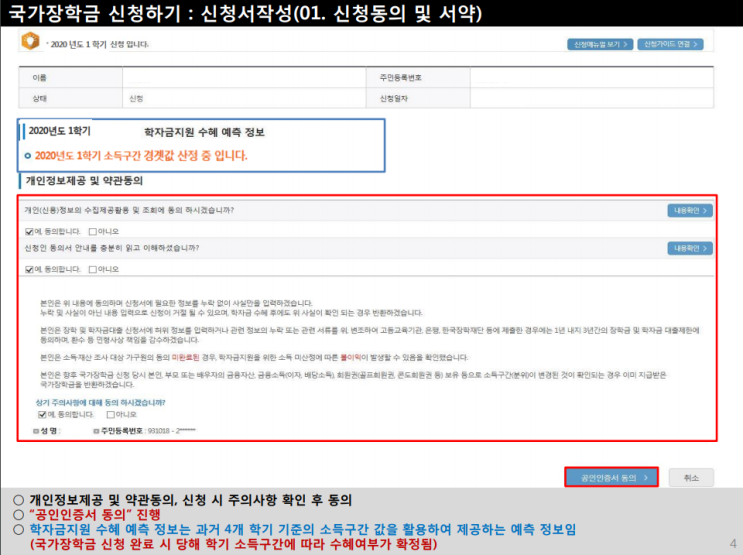Click the '개인정보제공 및 약관동의' heading
The height and width of the screenshot is (555, 743).
[84, 181]
